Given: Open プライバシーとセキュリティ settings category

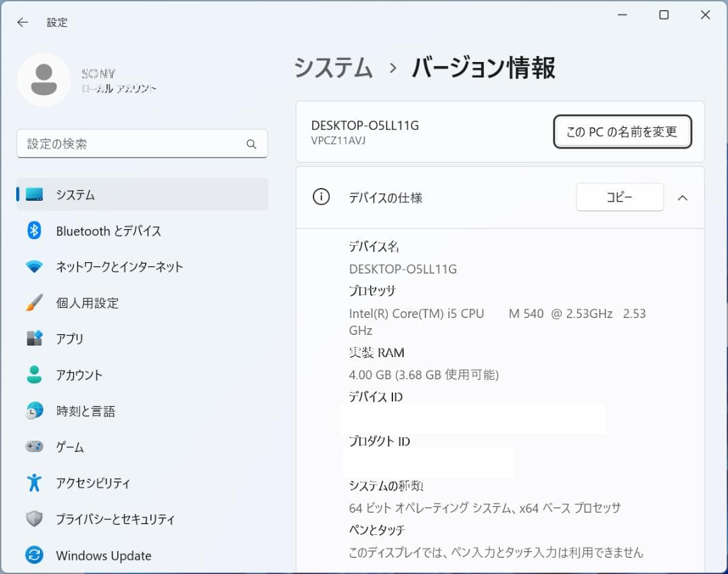Looking at the screenshot, I should click(142, 519).
